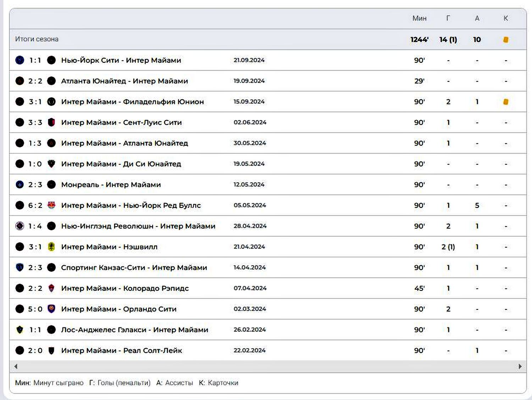
Task: Open match Интер Майами - Атланта Юнайтед
Action: tap(124, 143)
